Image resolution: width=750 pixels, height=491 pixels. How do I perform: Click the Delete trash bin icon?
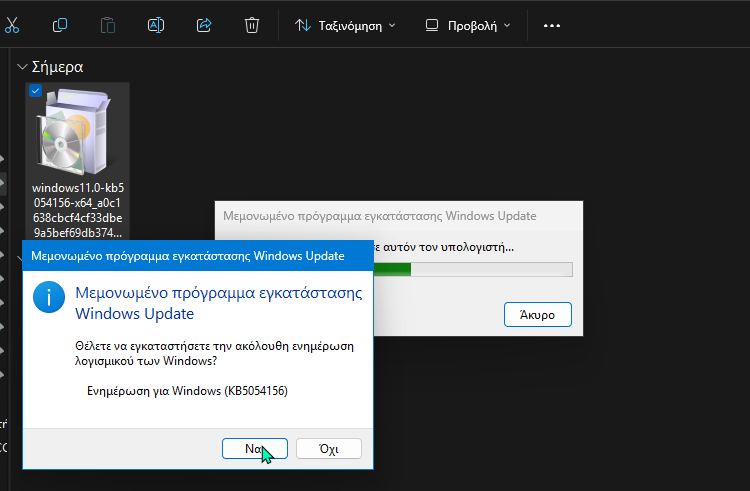[252, 25]
